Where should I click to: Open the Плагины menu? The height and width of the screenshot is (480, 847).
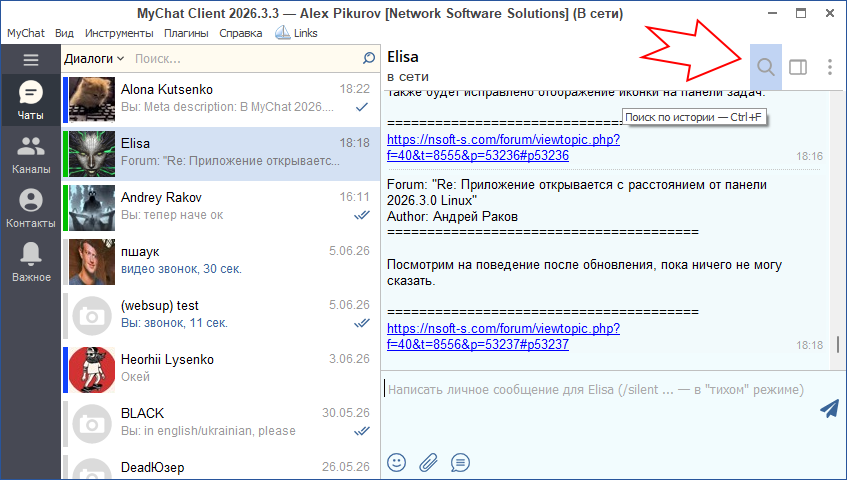click(186, 33)
